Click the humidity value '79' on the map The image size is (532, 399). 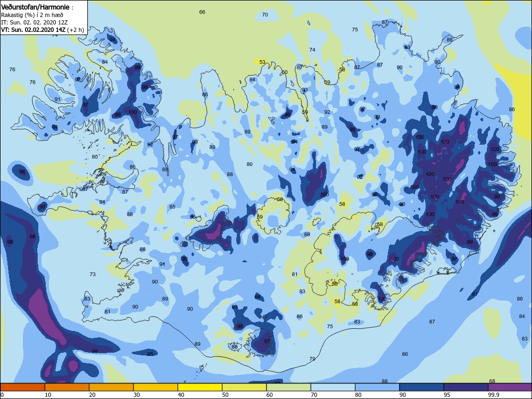tap(312, 359)
